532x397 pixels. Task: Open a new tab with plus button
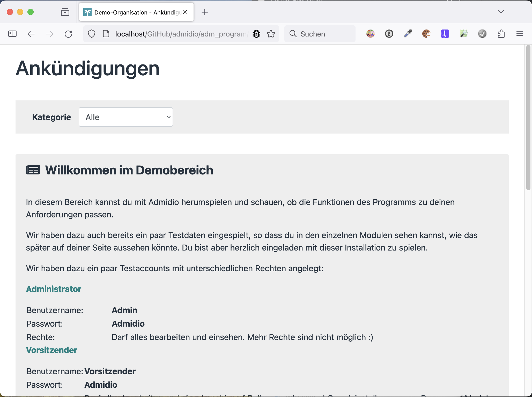pos(205,12)
